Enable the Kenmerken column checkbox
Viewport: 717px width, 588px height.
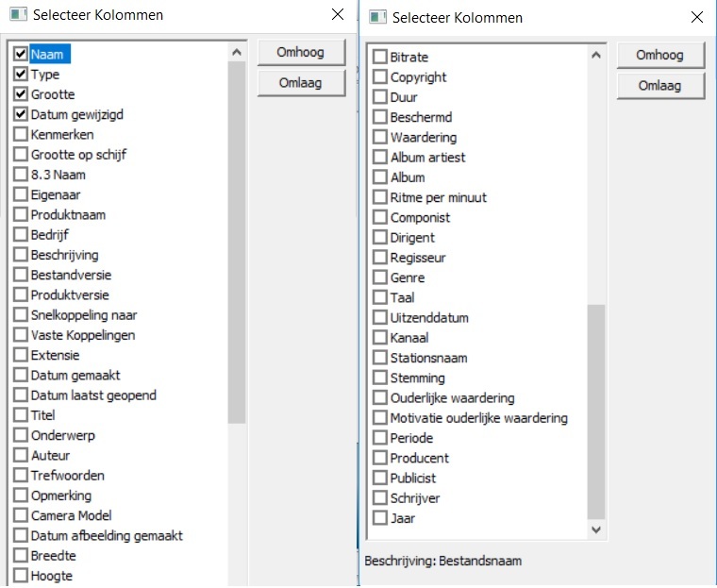(x=21, y=134)
